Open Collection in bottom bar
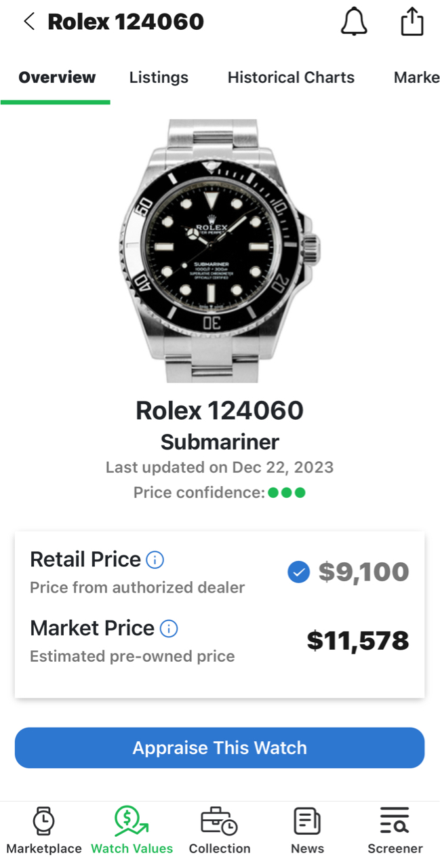Image resolution: width=440 pixels, height=868 pixels. pos(220,831)
